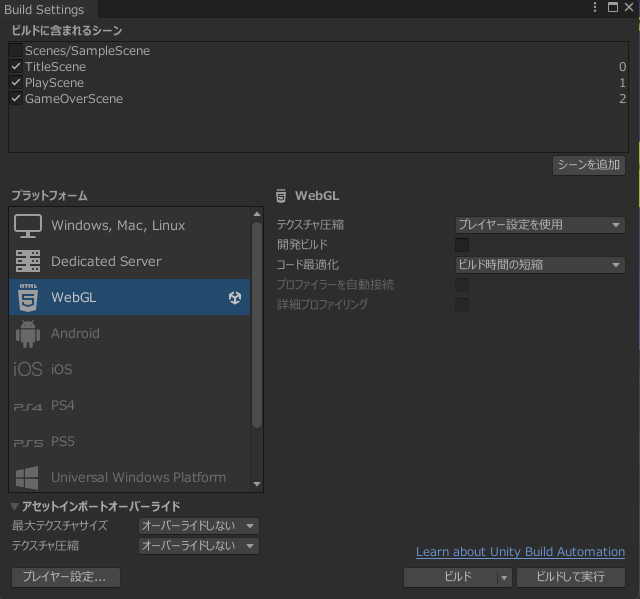
Task: Close the Build Settings window
Action: tap(629, 7)
